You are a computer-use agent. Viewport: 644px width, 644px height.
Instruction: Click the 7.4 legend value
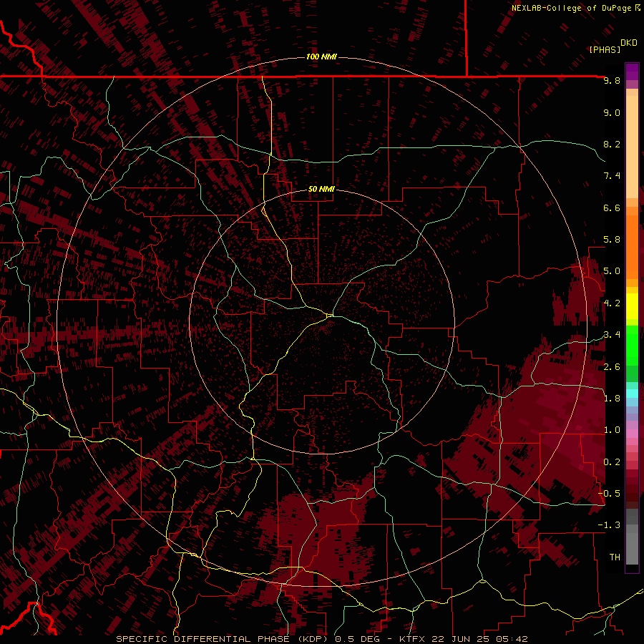tap(612, 176)
